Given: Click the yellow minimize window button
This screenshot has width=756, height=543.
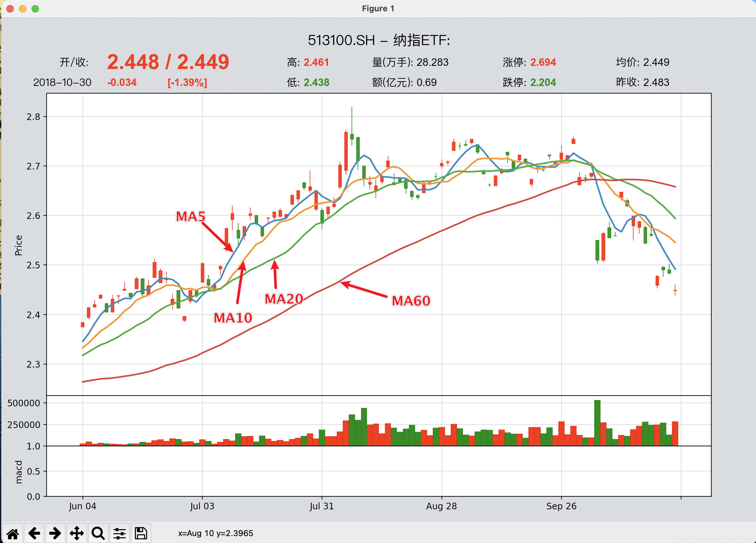Looking at the screenshot, I should click(23, 9).
